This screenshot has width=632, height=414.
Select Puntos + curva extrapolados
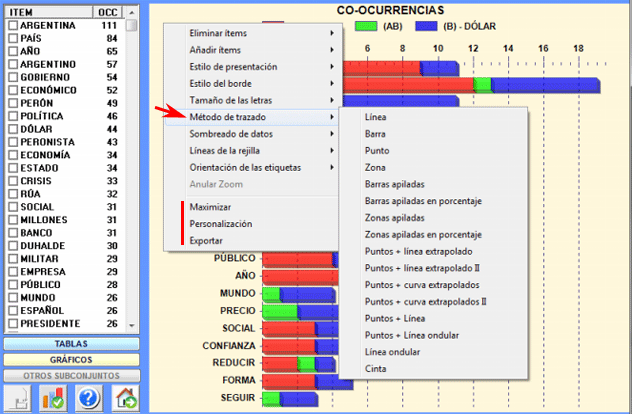[422, 285]
